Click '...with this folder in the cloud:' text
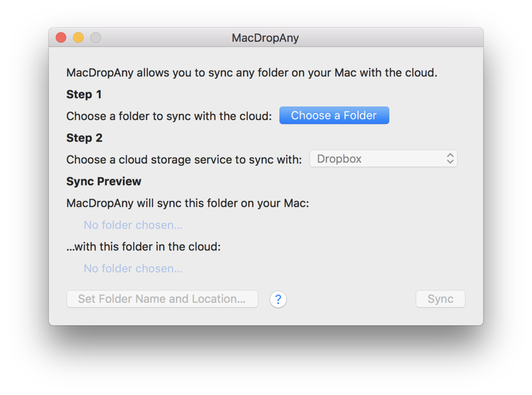 pyautogui.click(x=143, y=246)
